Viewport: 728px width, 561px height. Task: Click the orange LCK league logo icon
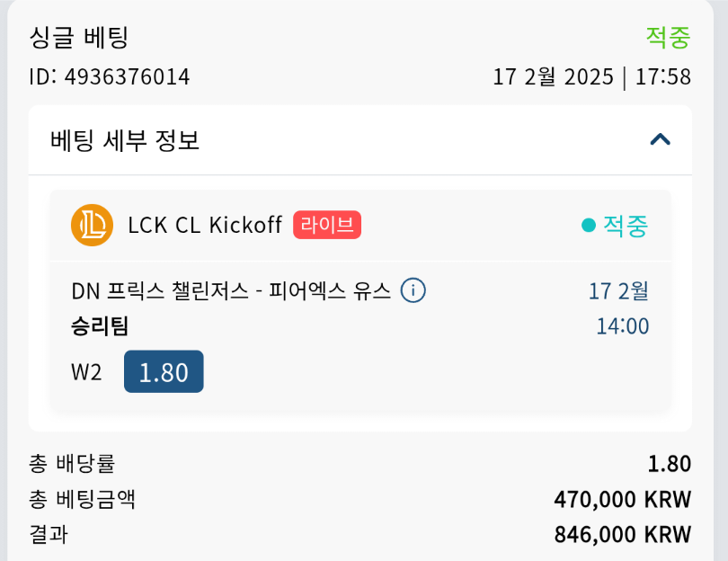[x=92, y=225]
